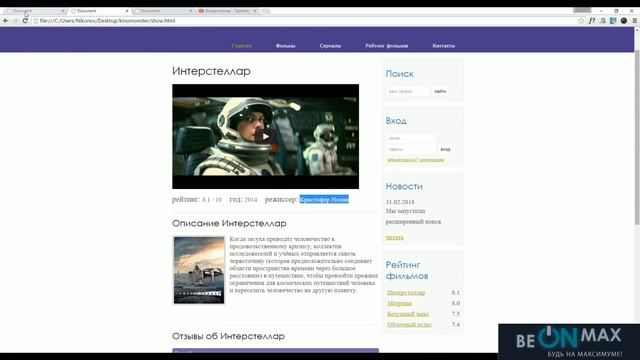Open the Главная menu item
The image size is (640, 360).
click(x=241, y=46)
